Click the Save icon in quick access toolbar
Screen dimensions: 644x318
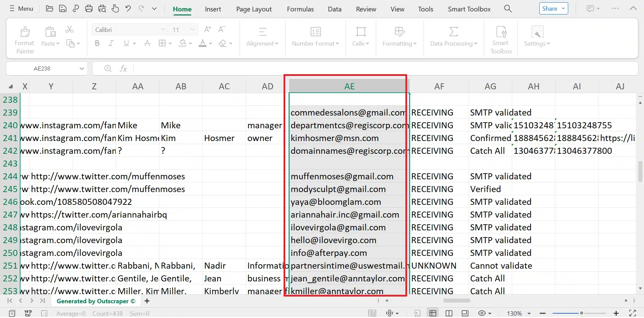62,9
